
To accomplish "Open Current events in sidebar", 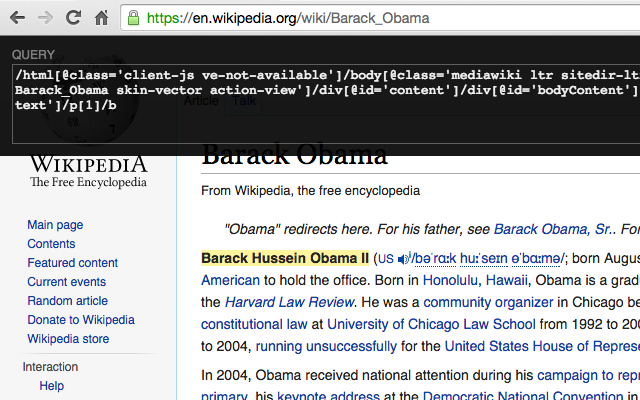I will click(x=66, y=282).
